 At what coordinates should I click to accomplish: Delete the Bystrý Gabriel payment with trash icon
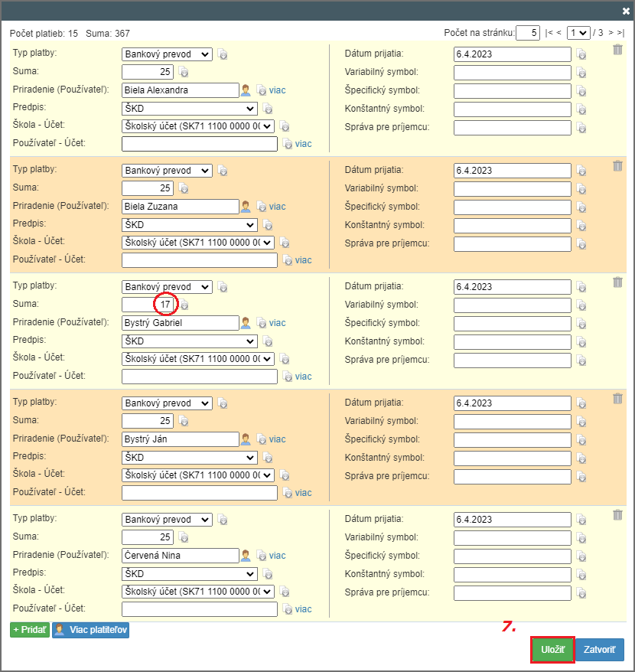click(617, 282)
